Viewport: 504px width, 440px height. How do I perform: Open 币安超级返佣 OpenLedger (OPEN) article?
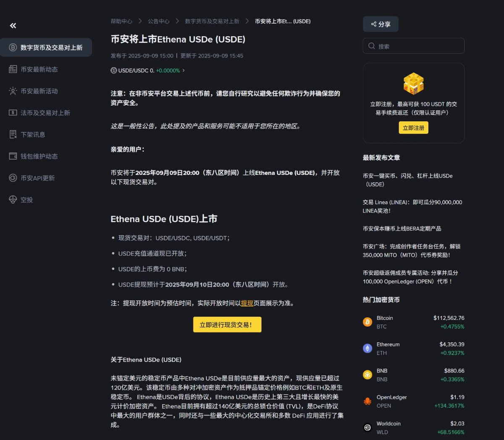point(411,277)
